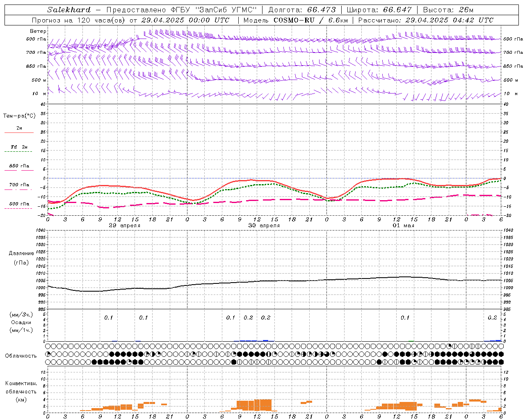Click the "30 апреля" date label
This screenshot has width=525, height=420.
264,226
